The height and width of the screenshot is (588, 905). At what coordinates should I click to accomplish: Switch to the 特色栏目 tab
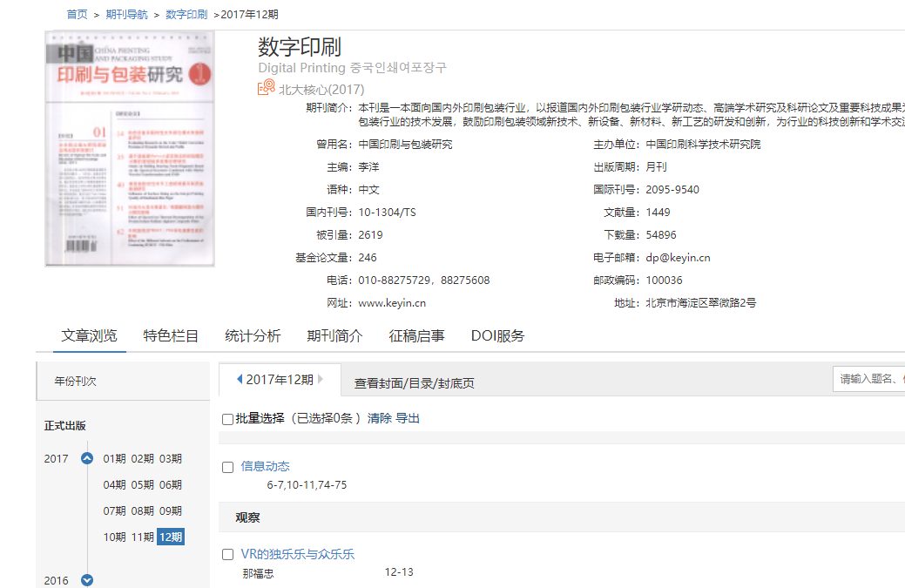click(x=171, y=335)
